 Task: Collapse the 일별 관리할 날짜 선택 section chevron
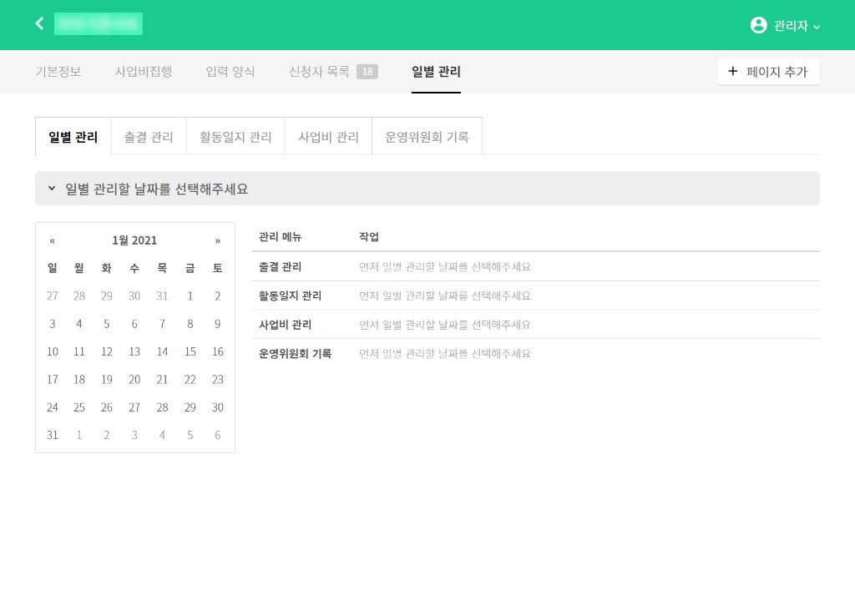[52, 189]
